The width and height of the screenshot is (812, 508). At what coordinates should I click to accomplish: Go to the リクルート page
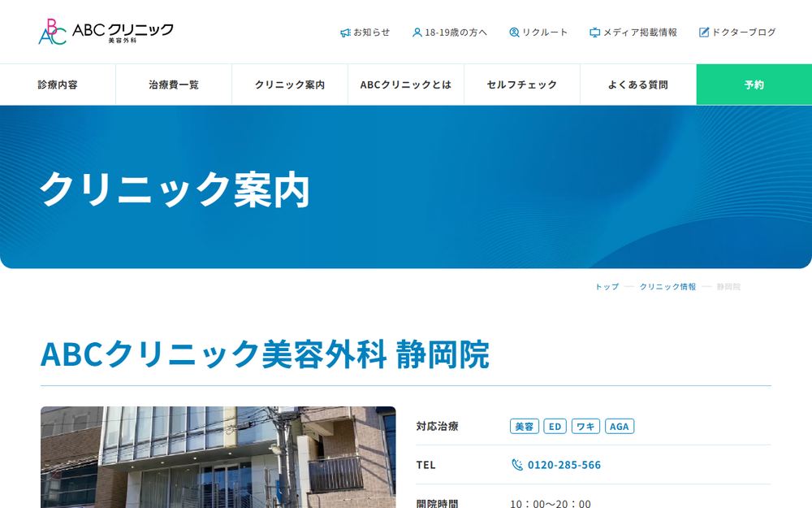tap(538, 33)
